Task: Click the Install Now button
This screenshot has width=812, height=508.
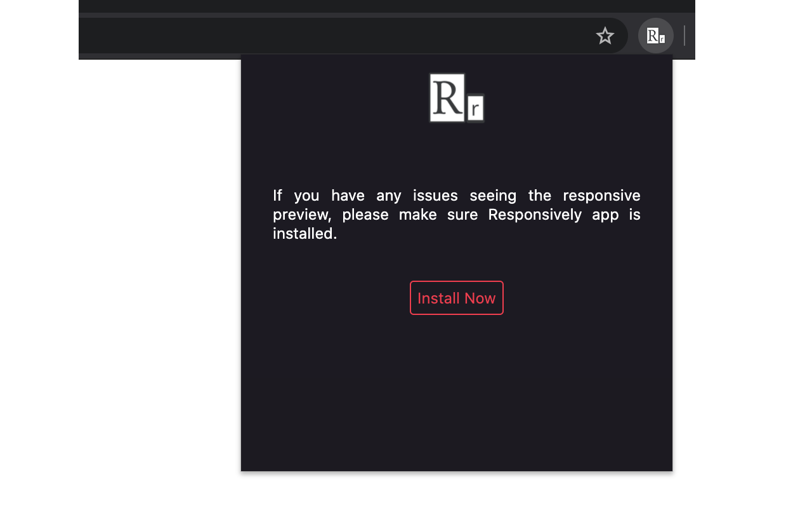Action: point(457,298)
